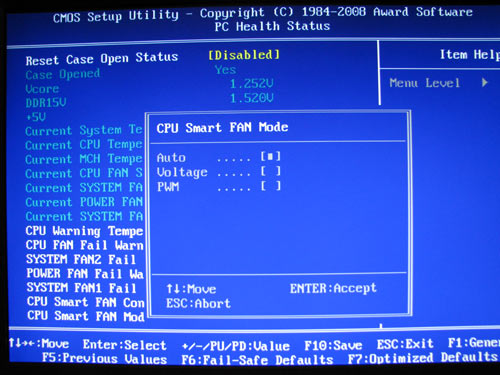Select SYSTEM FAN2 Fail option

pos(81,259)
